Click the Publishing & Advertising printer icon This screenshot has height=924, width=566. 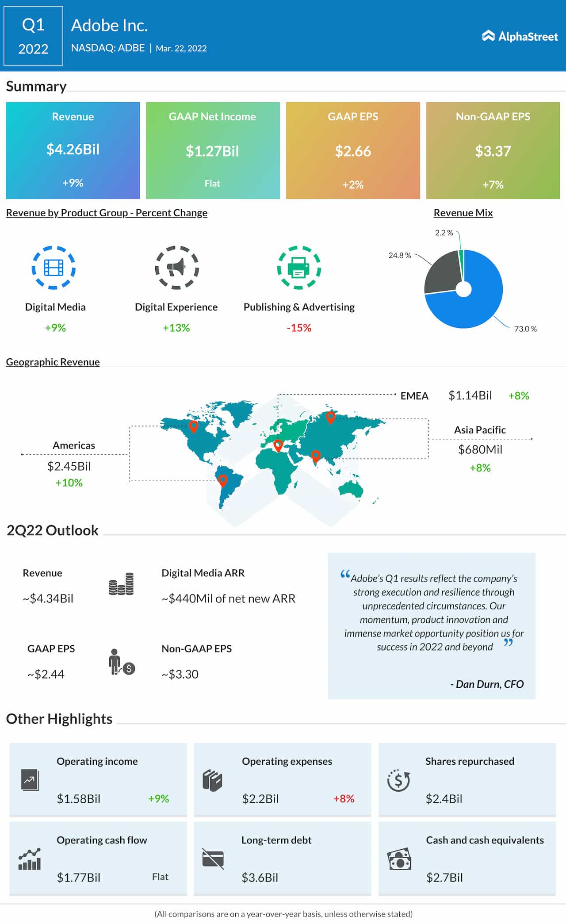click(299, 268)
